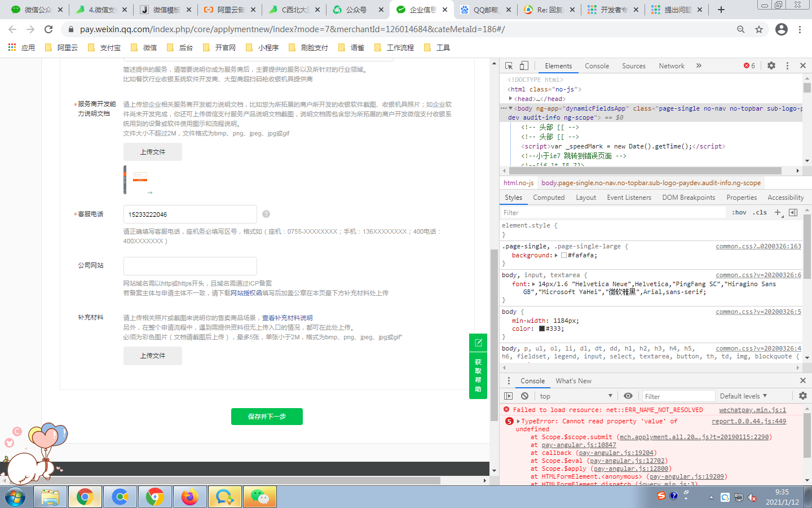
Task: Go back with the browser back arrow
Action: pyautogui.click(x=12, y=29)
